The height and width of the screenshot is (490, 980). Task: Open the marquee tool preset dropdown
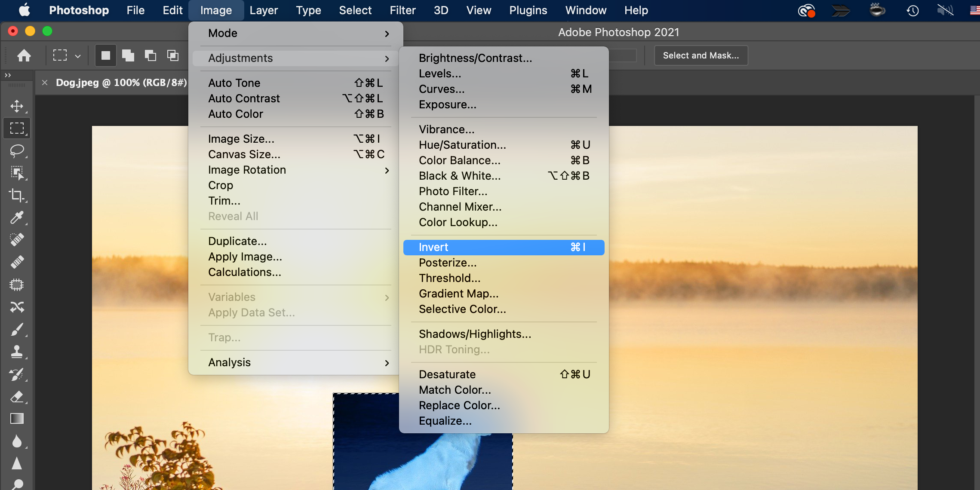[x=77, y=55]
